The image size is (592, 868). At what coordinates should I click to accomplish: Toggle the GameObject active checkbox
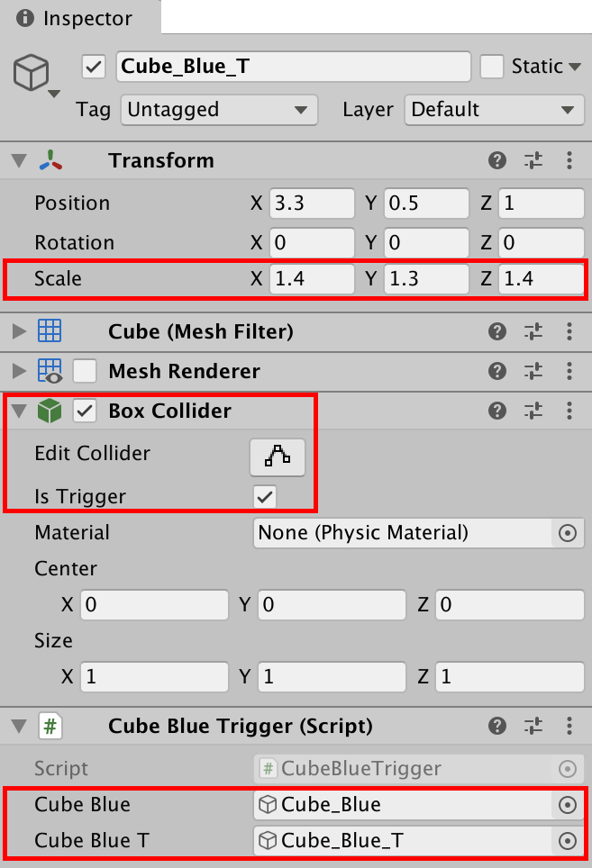point(94,67)
